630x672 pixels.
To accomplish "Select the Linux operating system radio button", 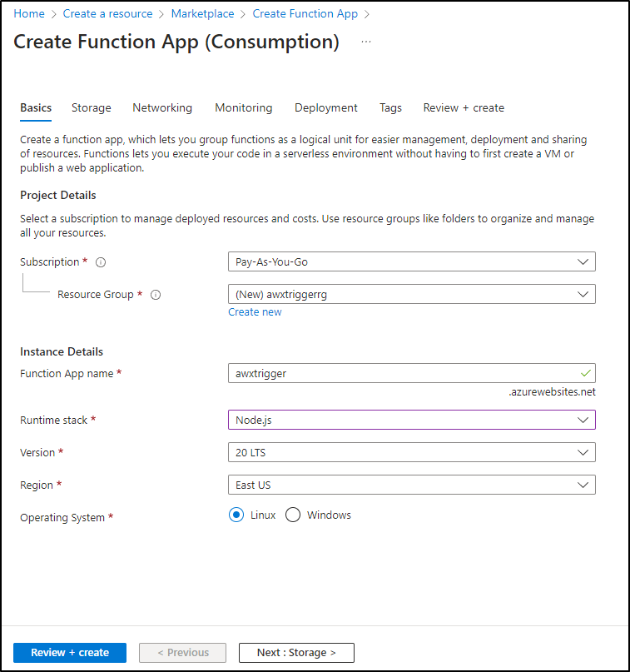I will click(x=236, y=515).
